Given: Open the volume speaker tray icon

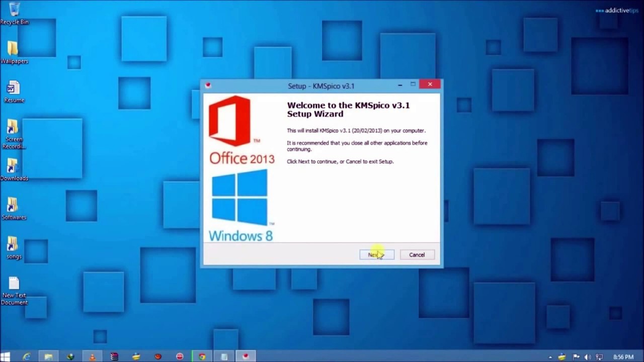Looking at the screenshot, I should 588,357.
